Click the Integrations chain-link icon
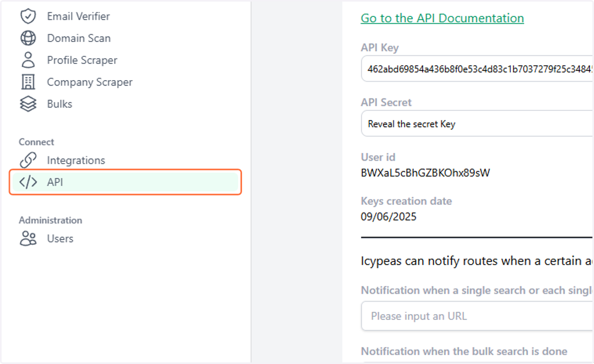Image resolution: width=594 pixels, height=364 pixels. [x=28, y=160]
